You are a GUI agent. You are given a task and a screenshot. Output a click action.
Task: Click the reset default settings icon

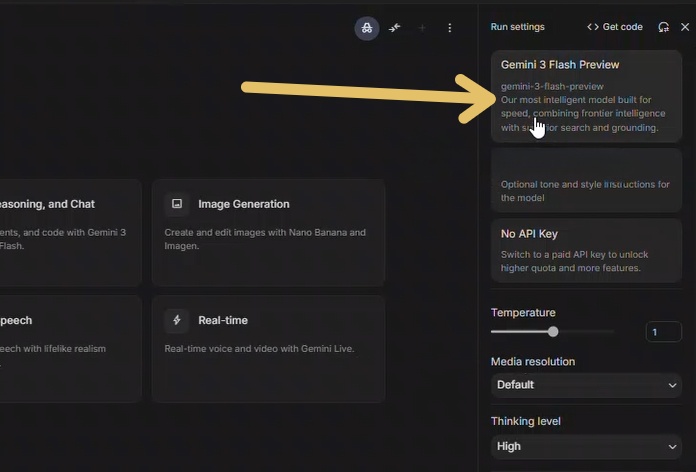click(663, 27)
